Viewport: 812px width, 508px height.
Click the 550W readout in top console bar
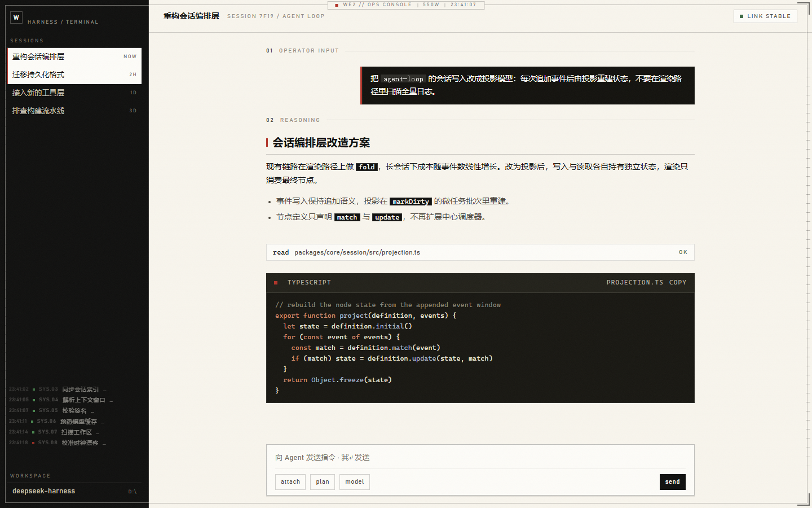click(431, 5)
